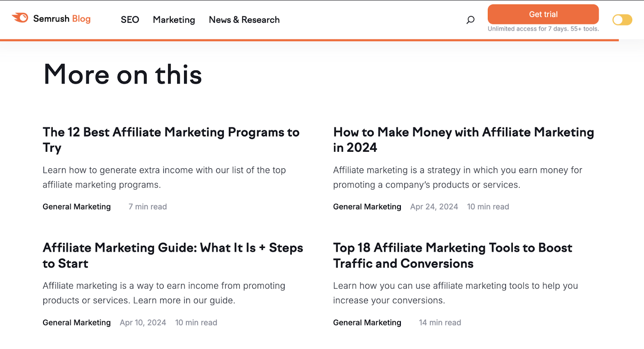This screenshot has width=644, height=349.
Task: Click the 'More on this' heading
Action: click(122, 75)
